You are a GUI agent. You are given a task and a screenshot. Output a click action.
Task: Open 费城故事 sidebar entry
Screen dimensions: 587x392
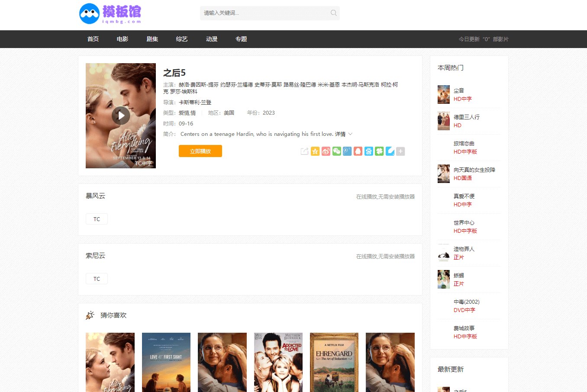click(464, 328)
